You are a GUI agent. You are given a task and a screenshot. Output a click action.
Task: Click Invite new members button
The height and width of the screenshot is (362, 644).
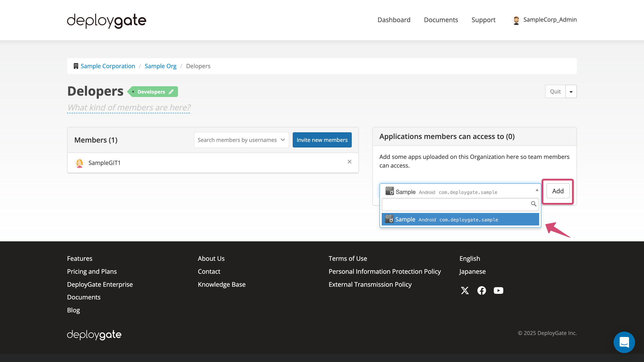tap(322, 140)
